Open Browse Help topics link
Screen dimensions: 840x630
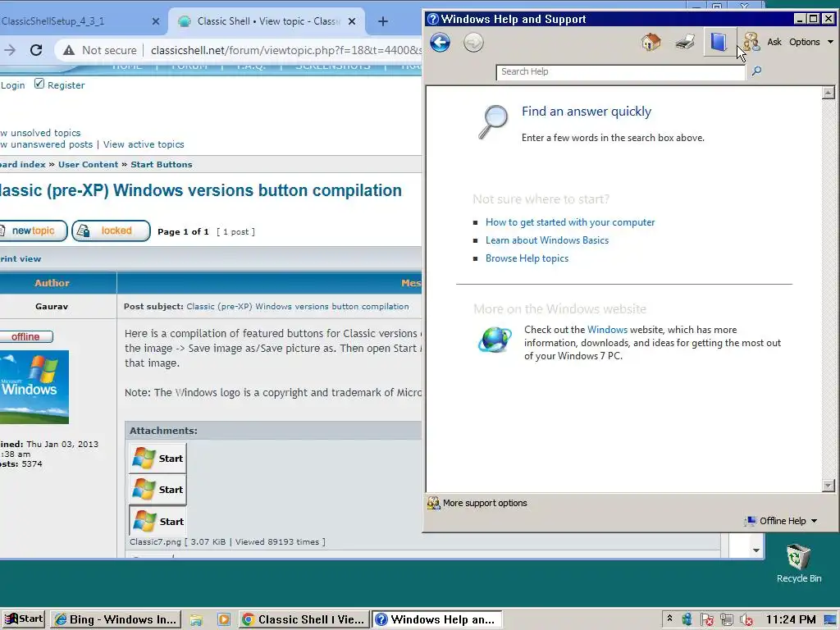click(x=527, y=258)
